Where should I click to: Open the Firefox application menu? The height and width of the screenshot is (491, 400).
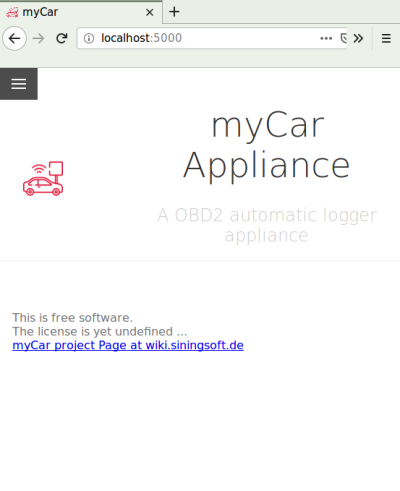click(386, 38)
